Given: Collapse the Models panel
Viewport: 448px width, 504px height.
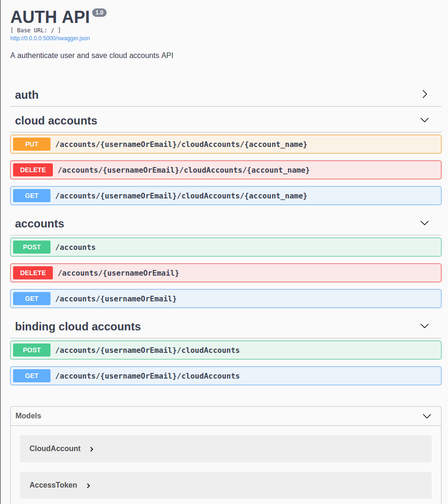Looking at the screenshot, I should pos(426,416).
